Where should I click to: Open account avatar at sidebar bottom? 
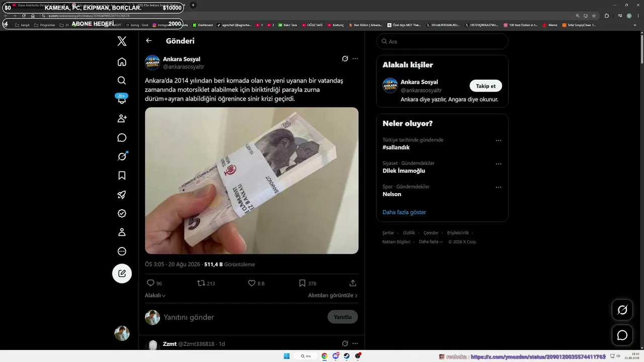122,333
